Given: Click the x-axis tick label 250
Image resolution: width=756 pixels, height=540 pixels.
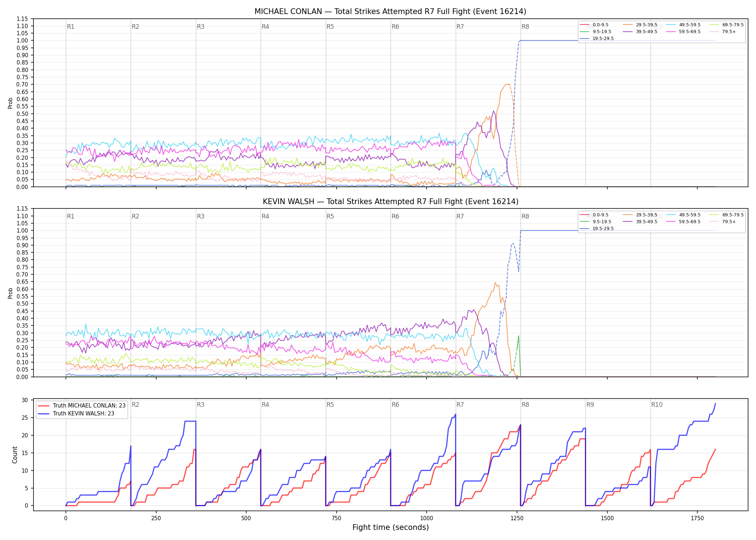Looking at the screenshot, I should click(x=156, y=518).
